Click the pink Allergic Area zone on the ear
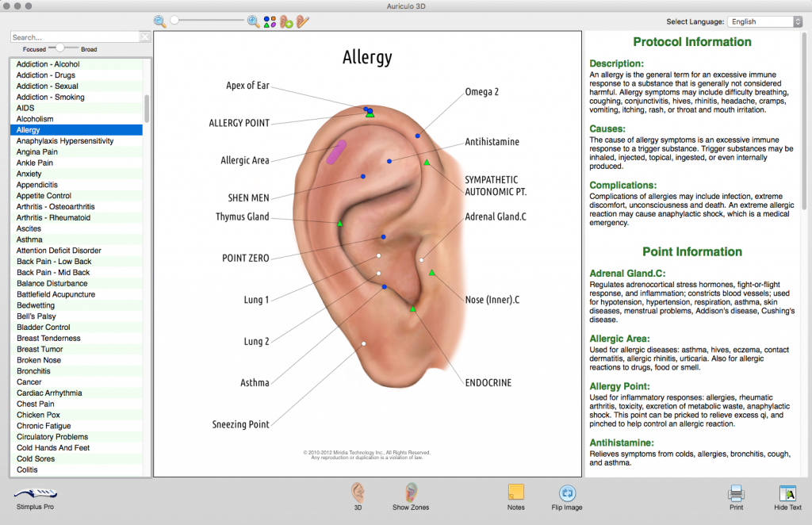The width and height of the screenshot is (812, 525). coord(336,152)
